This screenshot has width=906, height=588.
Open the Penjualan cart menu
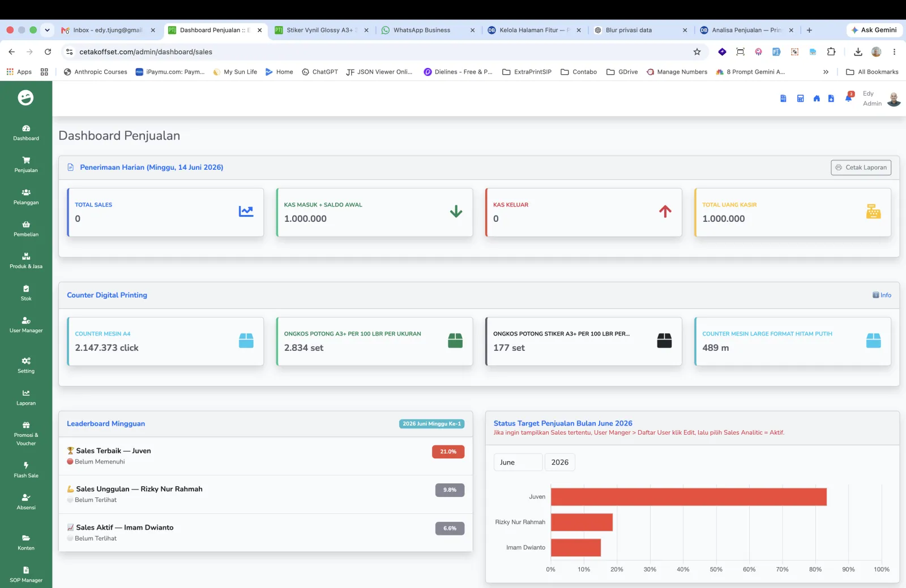[x=26, y=165]
